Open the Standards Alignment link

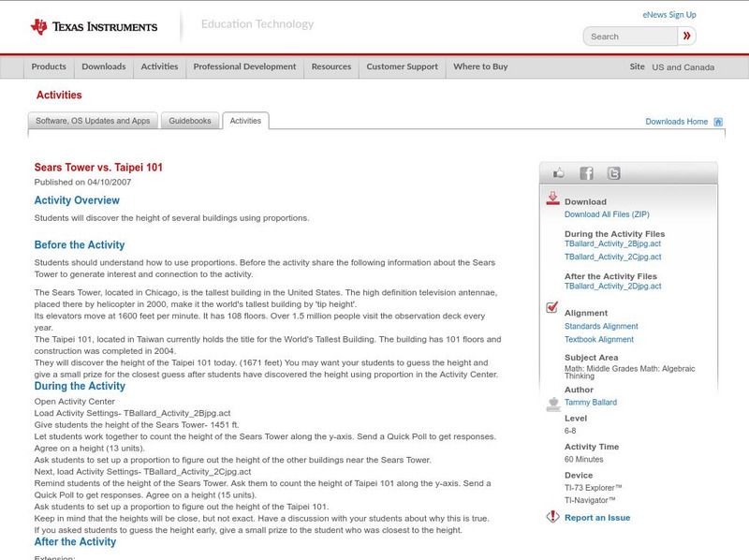tap(601, 326)
